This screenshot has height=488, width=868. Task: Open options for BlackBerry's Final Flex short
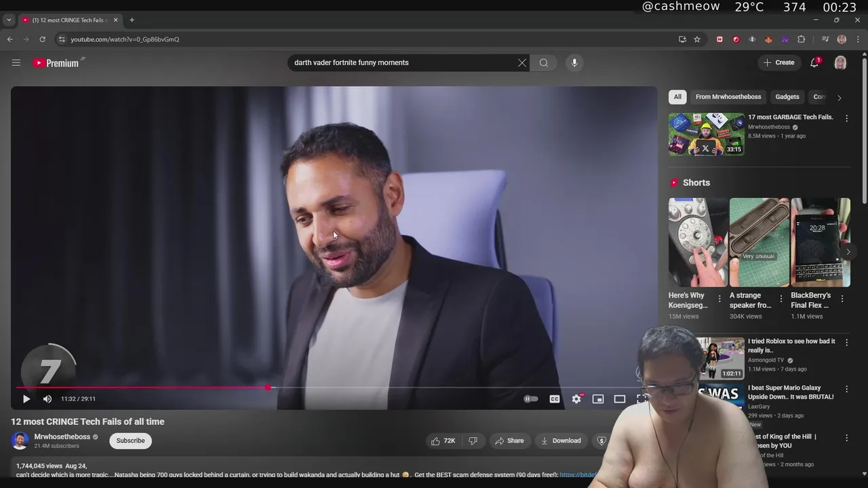pyautogui.click(x=842, y=299)
